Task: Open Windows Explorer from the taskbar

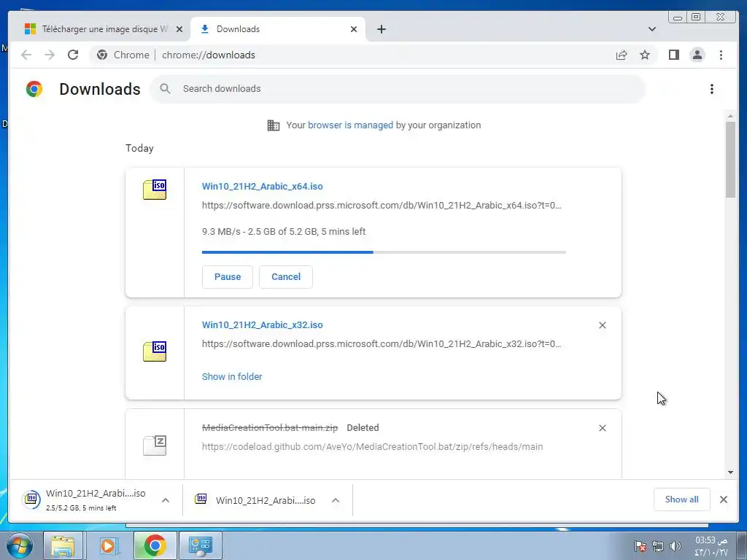Action: (63, 545)
